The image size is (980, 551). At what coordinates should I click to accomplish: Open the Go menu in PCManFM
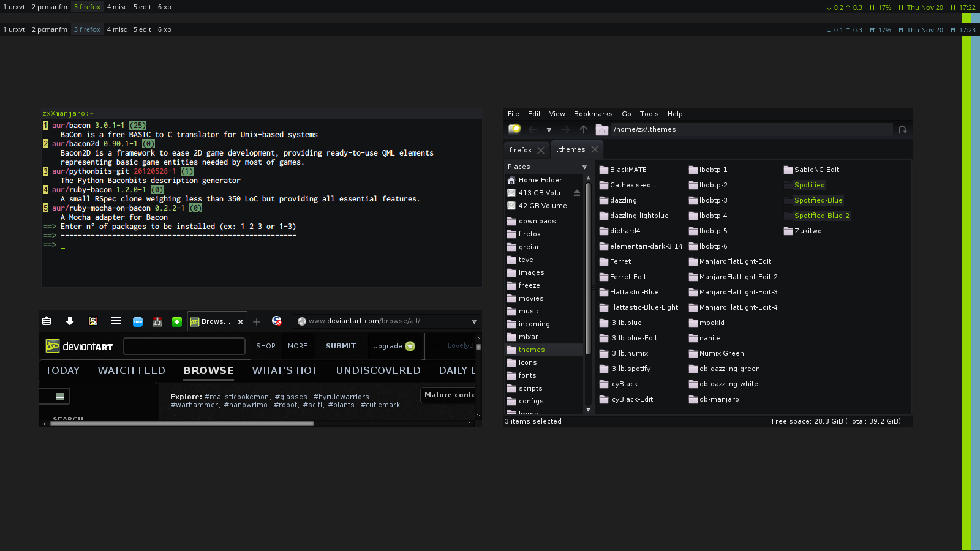click(627, 114)
